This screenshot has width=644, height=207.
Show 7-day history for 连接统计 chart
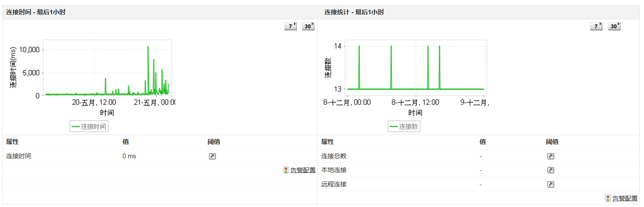(x=596, y=26)
